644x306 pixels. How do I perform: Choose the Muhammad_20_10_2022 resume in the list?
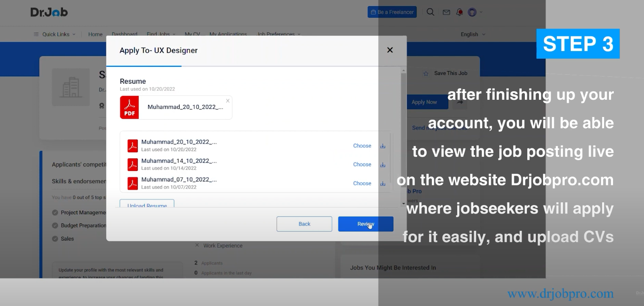tap(362, 146)
